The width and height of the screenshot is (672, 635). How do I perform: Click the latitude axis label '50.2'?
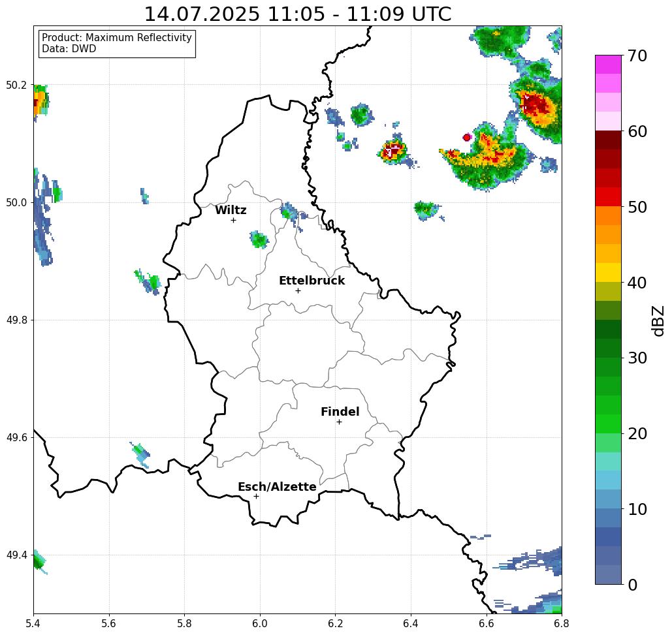point(16,85)
